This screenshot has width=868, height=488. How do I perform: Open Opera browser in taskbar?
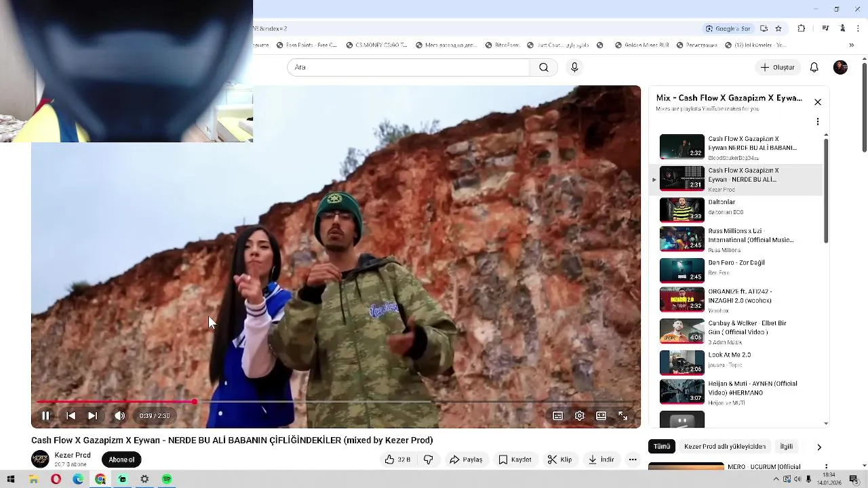56,479
